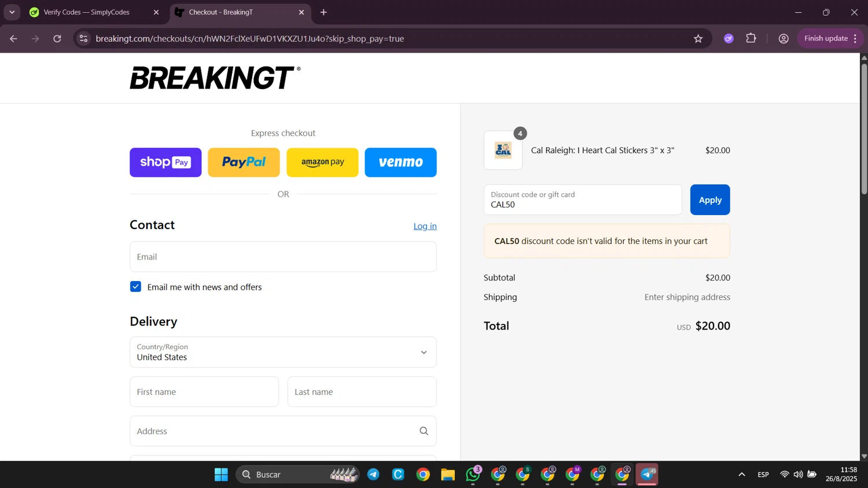Image resolution: width=868 pixels, height=488 pixels.
Task: Open the clock and date panel
Action: (841, 475)
